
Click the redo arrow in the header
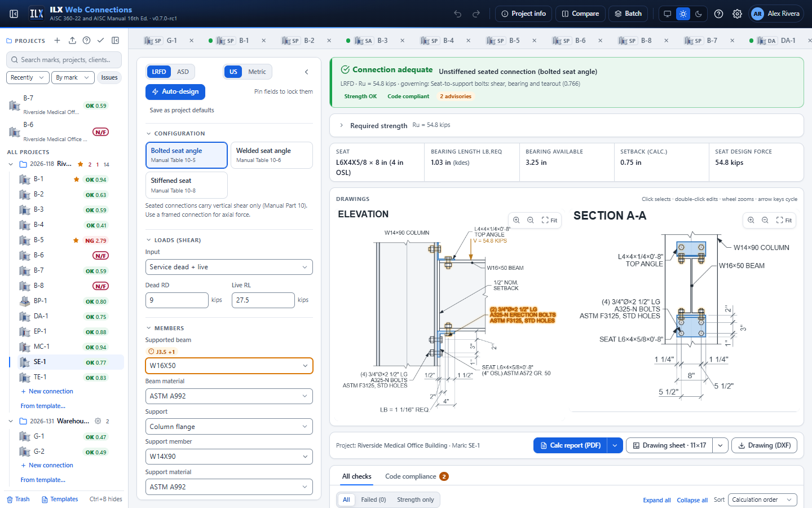(x=476, y=14)
